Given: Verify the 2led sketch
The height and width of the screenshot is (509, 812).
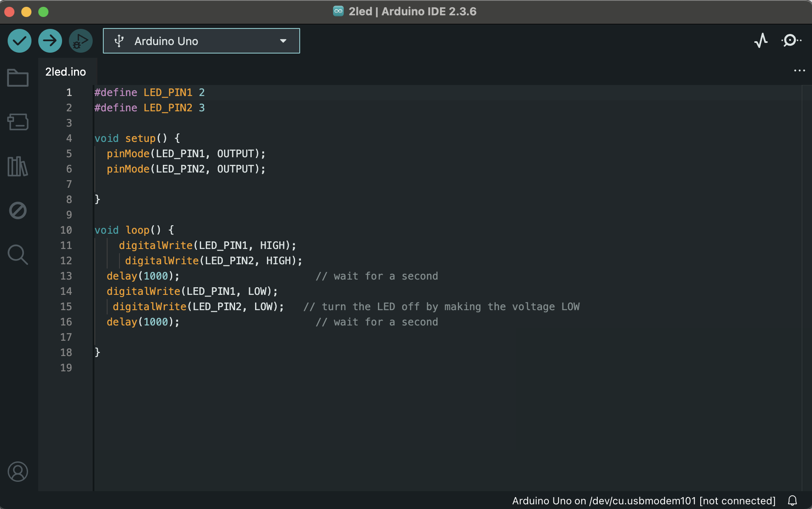Looking at the screenshot, I should click(x=19, y=40).
